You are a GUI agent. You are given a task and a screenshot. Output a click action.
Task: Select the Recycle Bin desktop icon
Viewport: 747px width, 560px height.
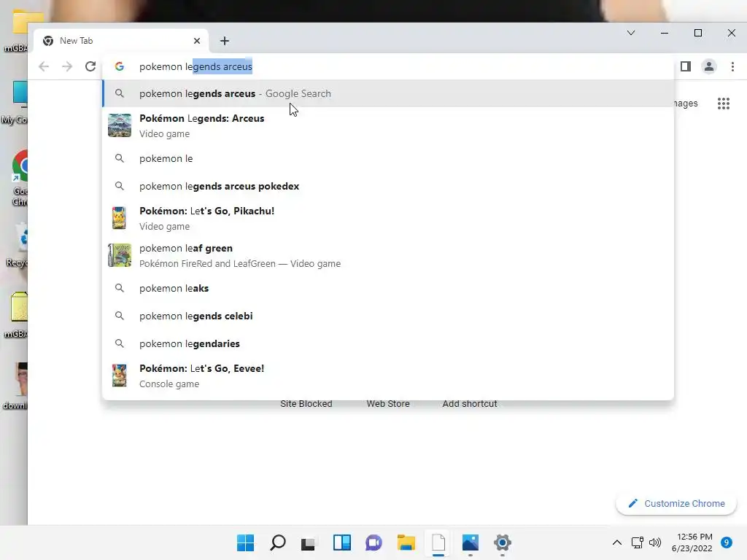click(x=18, y=245)
